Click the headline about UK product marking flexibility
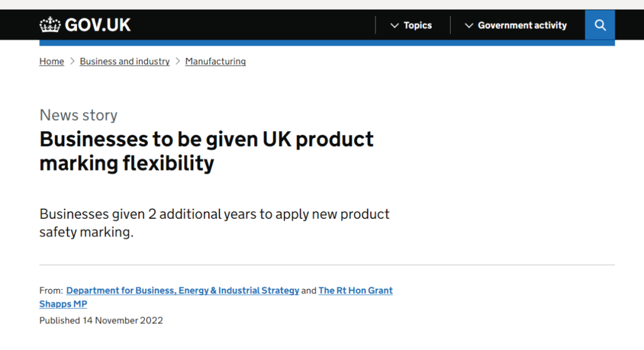Screen dimensions: 644x350 click(206, 150)
